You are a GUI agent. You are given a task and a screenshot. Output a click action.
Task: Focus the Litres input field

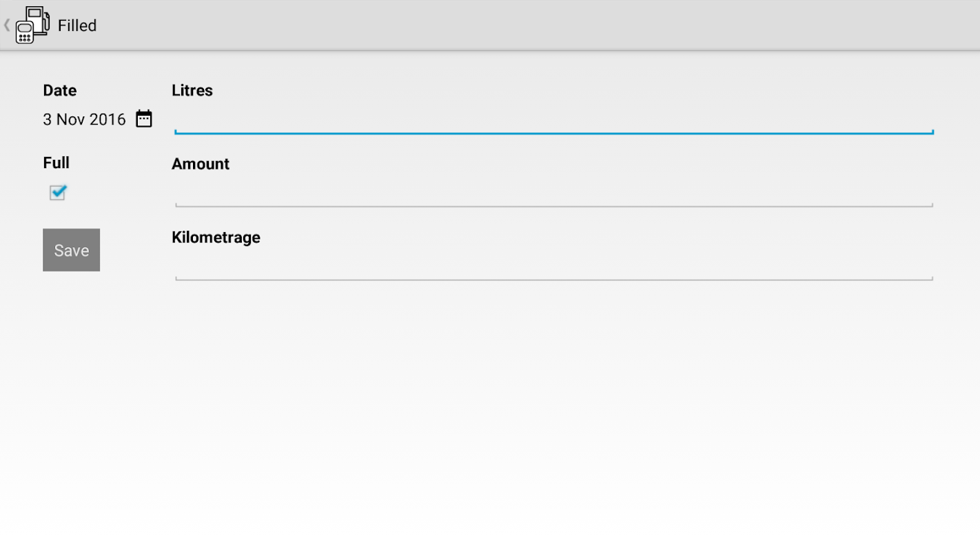(x=554, y=119)
